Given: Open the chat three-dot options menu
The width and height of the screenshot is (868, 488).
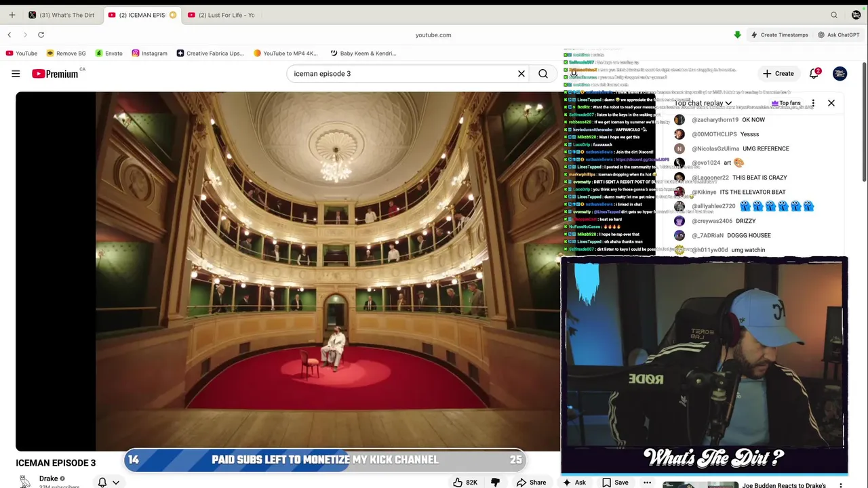Looking at the screenshot, I should pyautogui.click(x=813, y=103).
